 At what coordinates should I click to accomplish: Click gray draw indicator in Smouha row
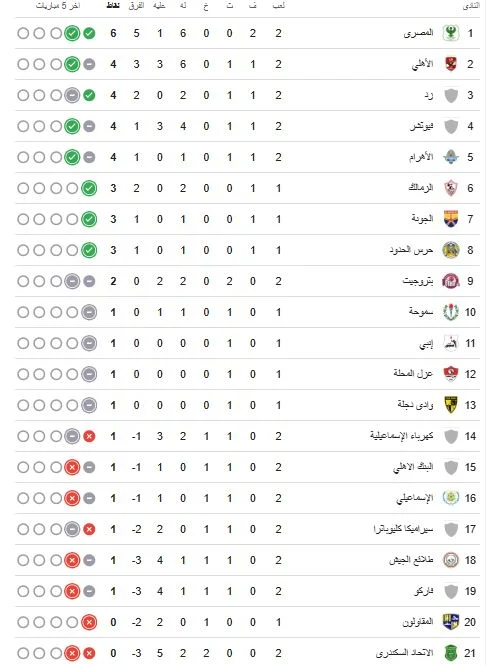(x=89, y=312)
